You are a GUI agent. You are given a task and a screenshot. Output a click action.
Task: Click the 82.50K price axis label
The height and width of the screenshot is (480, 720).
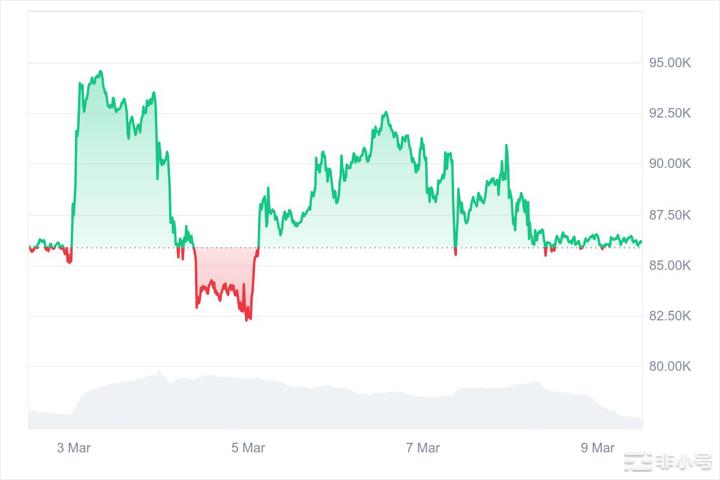point(670,316)
